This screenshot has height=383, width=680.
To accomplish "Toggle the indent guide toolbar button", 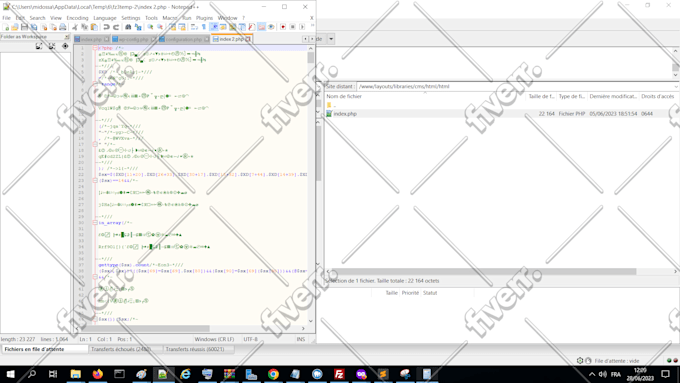I will [214, 27].
